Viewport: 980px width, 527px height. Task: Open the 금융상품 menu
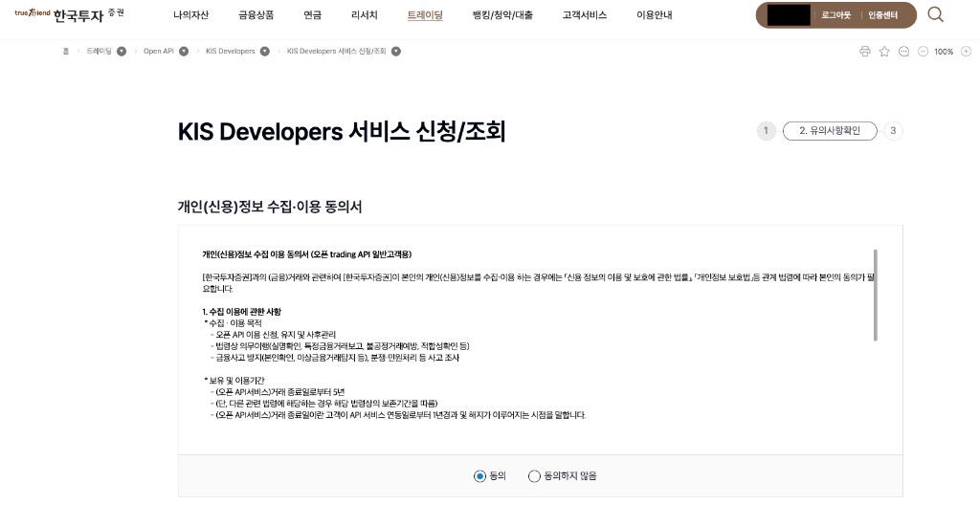point(256,15)
